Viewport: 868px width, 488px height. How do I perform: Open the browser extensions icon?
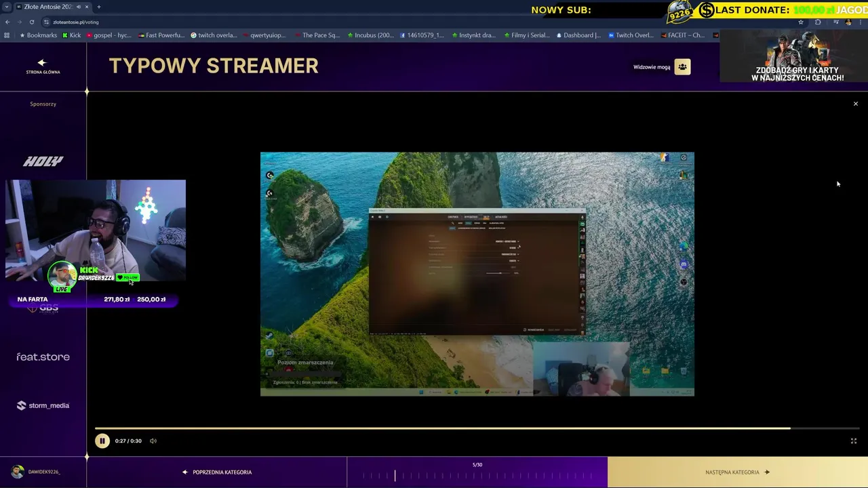(817, 22)
